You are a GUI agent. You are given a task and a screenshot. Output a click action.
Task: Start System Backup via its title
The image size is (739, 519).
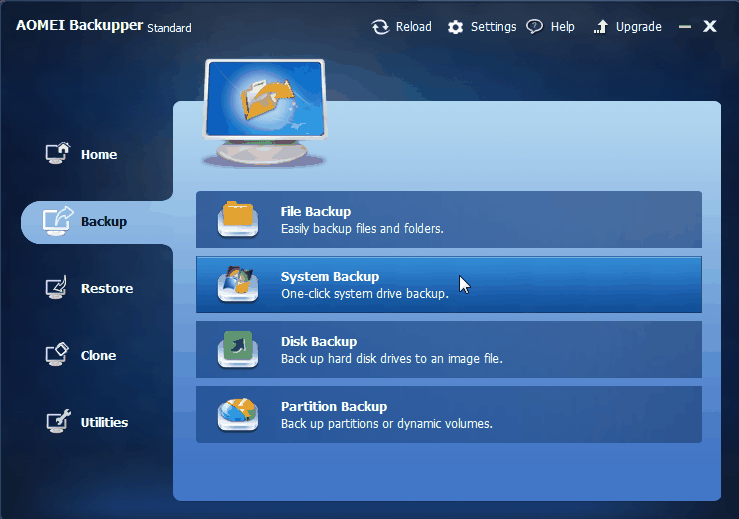tap(330, 277)
